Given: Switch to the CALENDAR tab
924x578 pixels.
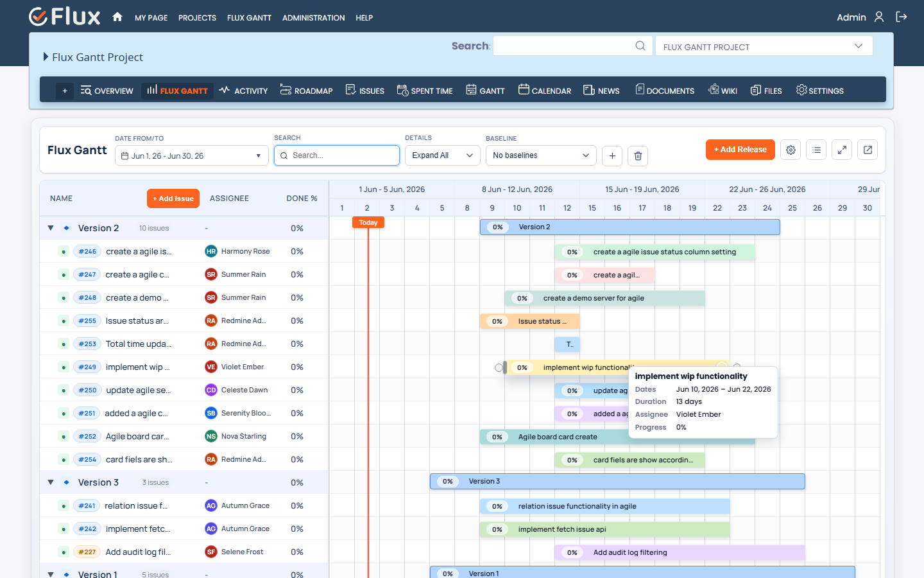Looking at the screenshot, I should click(544, 91).
